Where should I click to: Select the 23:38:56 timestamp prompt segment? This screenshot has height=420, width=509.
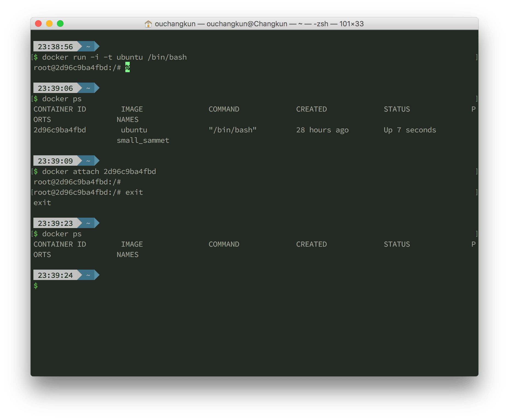(55, 46)
